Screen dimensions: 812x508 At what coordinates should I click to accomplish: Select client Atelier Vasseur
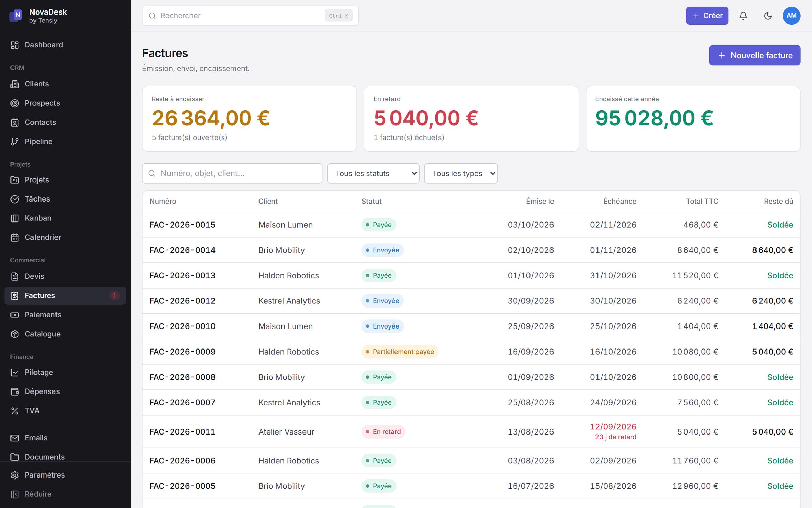coord(286,432)
